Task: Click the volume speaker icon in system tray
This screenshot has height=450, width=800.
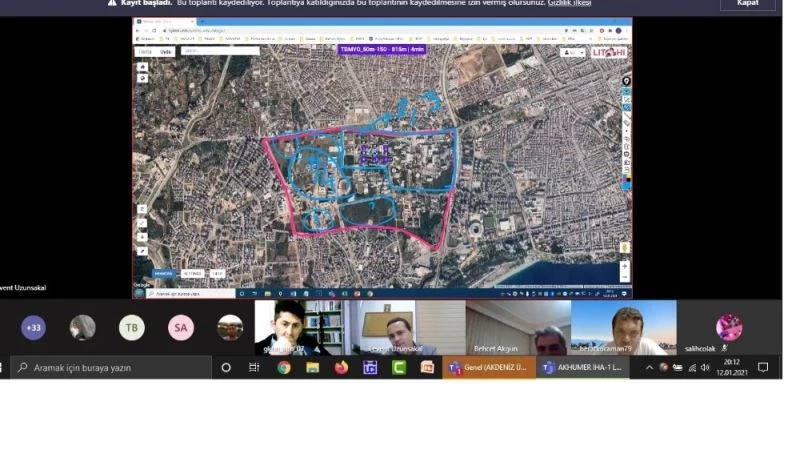Action: pos(705,368)
